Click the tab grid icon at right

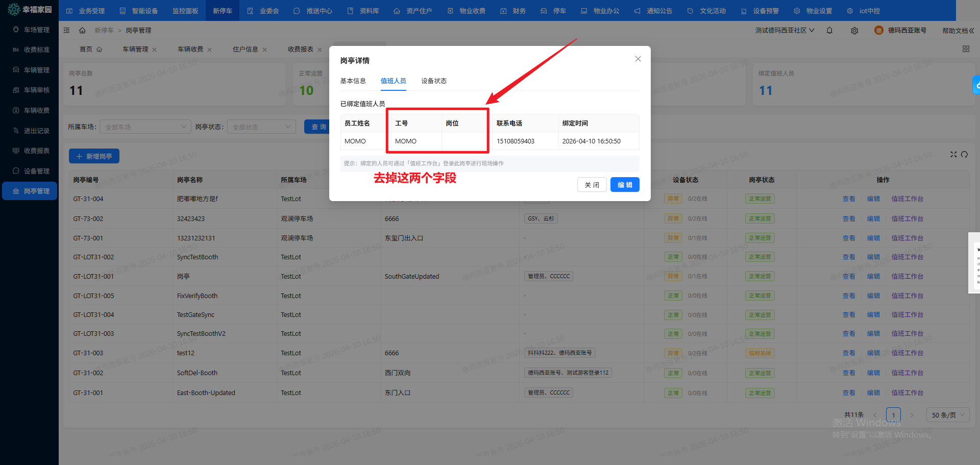(966, 49)
